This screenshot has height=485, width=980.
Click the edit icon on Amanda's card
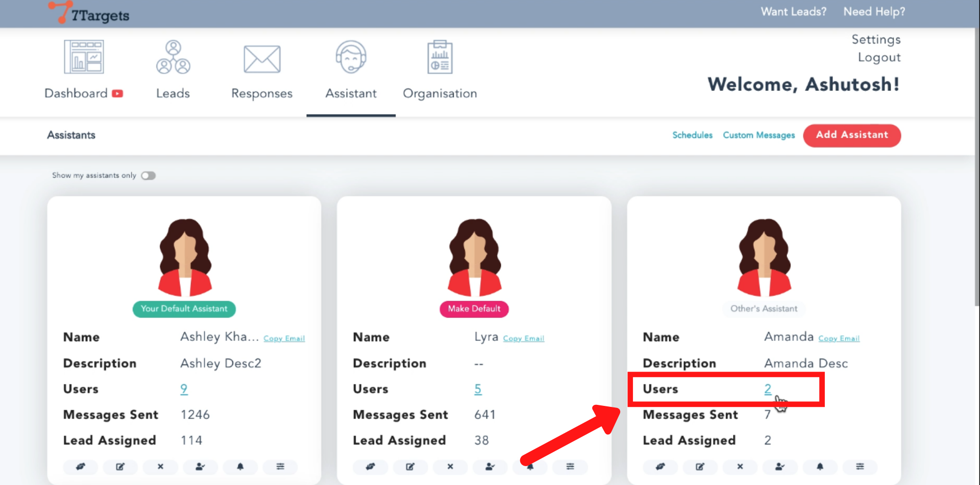click(700, 467)
